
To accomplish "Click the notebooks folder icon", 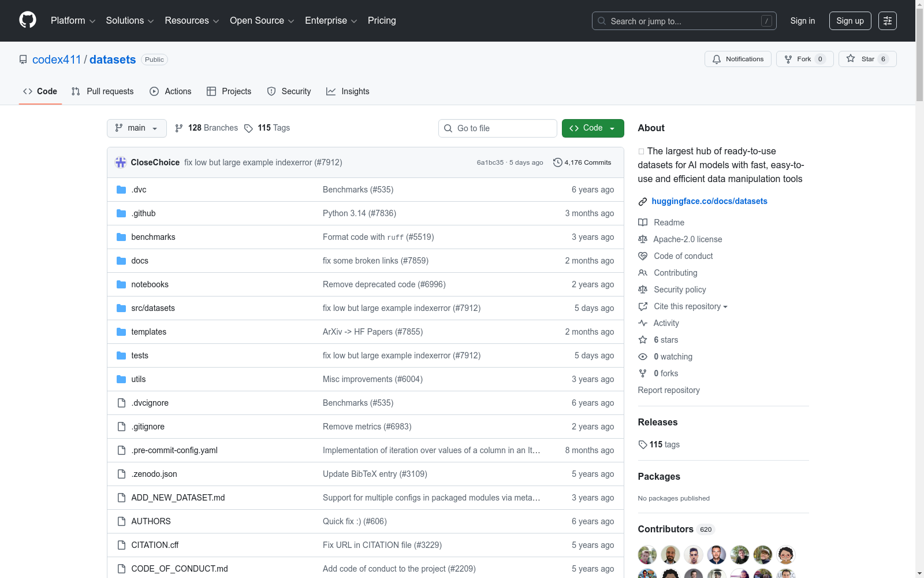I will (x=121, y=284).
